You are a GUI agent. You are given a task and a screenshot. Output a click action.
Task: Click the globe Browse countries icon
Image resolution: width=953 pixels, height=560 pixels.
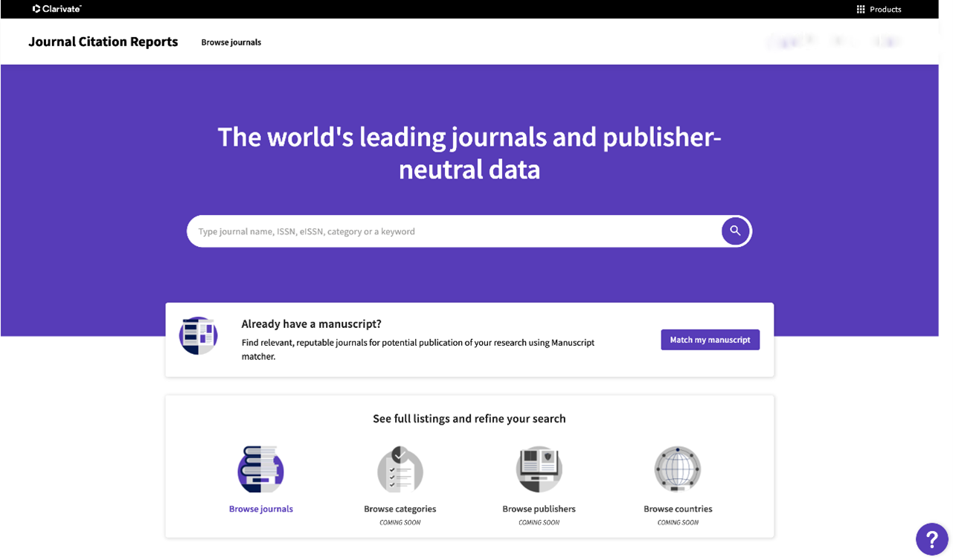point(678,469)
